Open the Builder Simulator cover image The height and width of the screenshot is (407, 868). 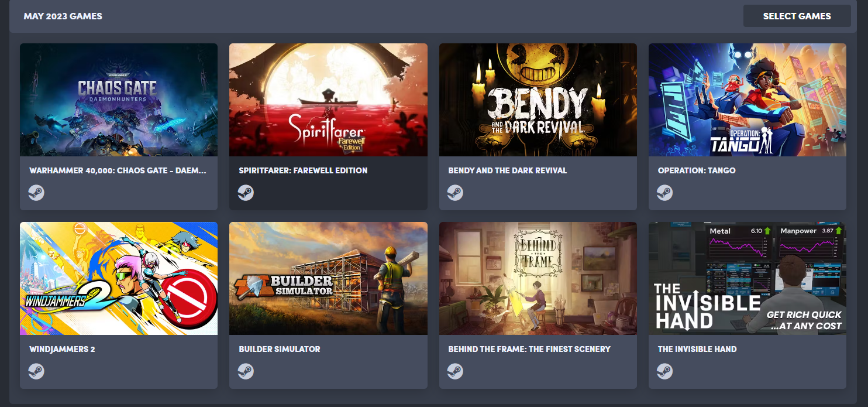328,278
